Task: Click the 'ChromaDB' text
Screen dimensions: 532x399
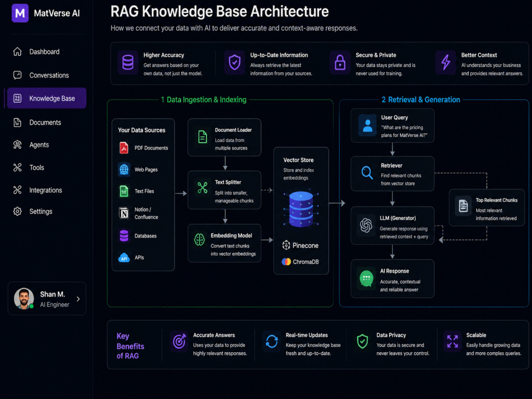Action: [306, 262]
